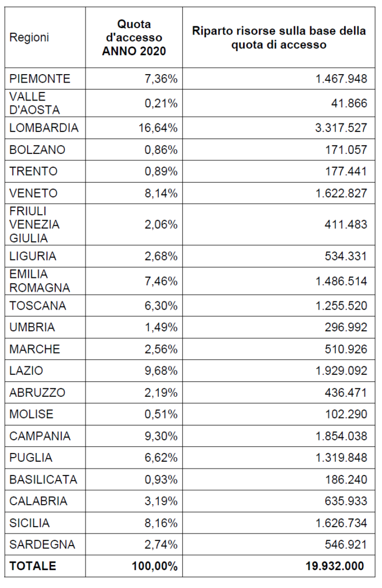
Task: Select the LOMBARDIA row label
Action: (x=44, y=128)
